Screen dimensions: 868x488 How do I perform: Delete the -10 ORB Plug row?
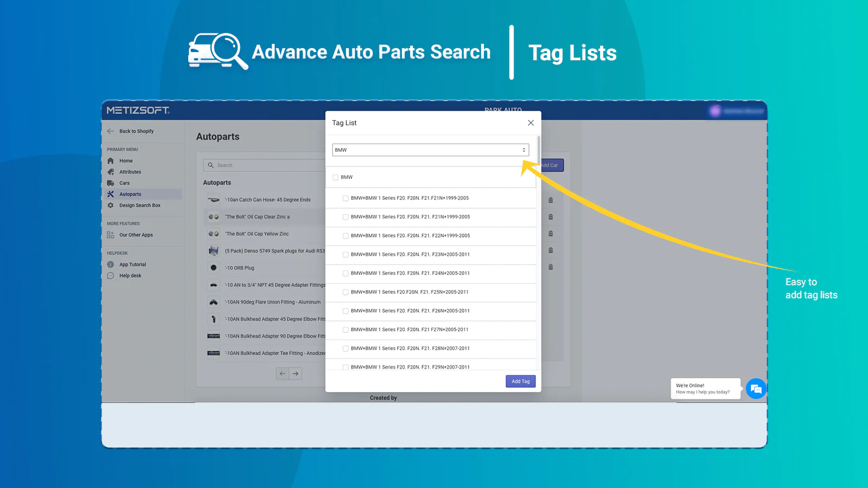click(551, 267)
